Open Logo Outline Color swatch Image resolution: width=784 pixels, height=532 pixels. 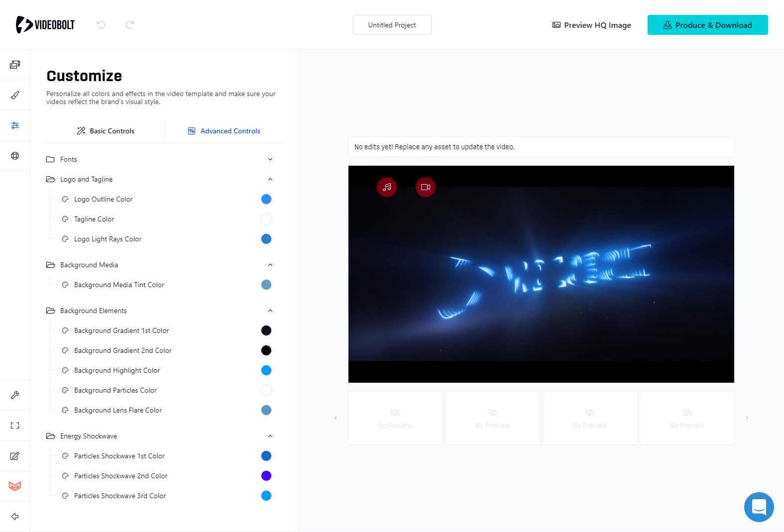[x=266, y=199]
